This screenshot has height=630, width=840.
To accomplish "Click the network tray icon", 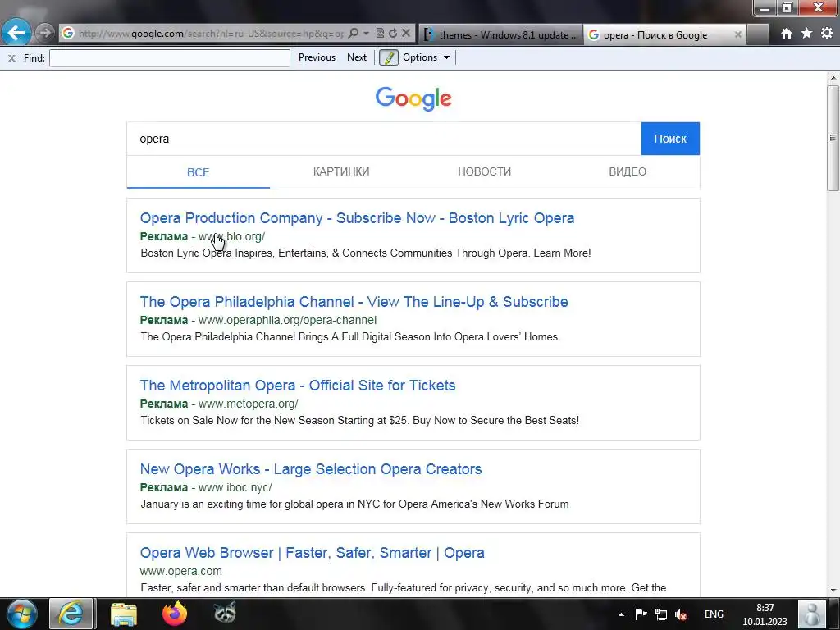I will [661, 614].
